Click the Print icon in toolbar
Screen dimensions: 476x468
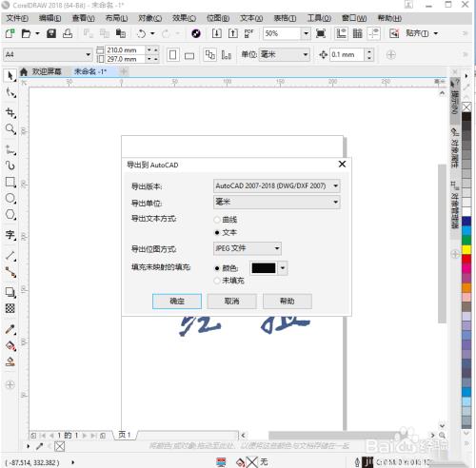[68, 33]
